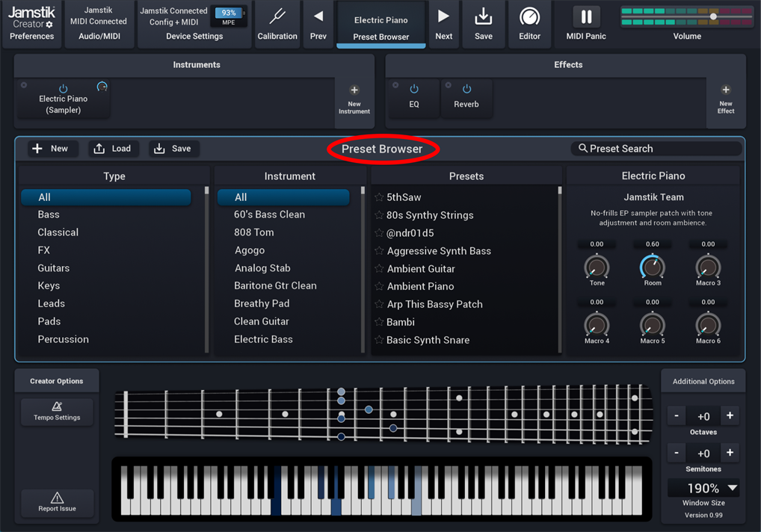Decrease Semitones with minus button
Viewport: 761px width, 532px height.
click(676, 453)
